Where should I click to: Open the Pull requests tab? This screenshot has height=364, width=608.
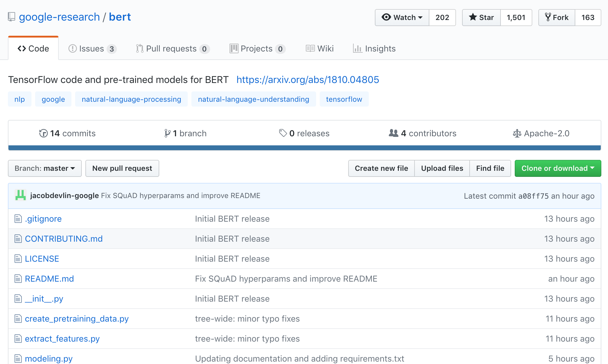(x=172, y=48)
